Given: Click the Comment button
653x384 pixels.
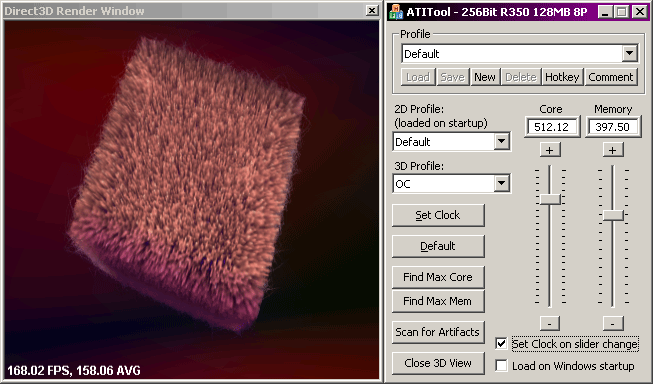Looking at the screenshot, I should (611, 77).
